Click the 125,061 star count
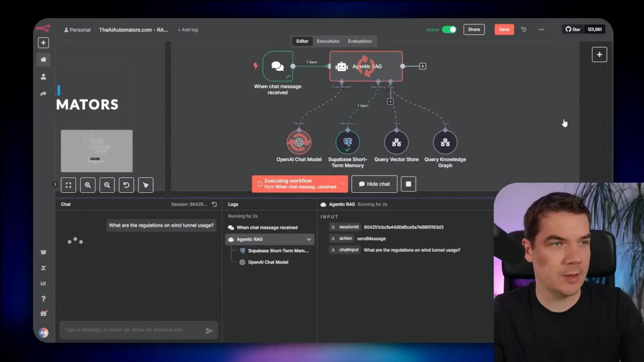Viewport: 644px width, 362px height. [x=595, y=29]
